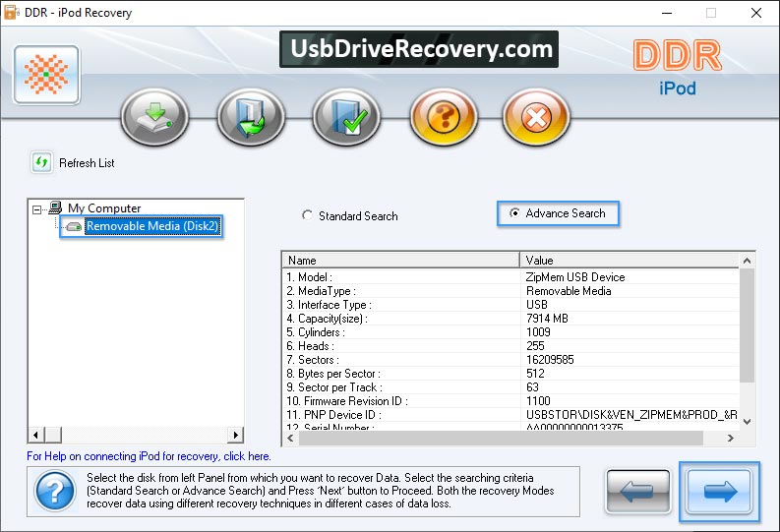Click the '3. Interface Type :' row name
This screenshot has height=532, width=780.
(x=329, y=305)
